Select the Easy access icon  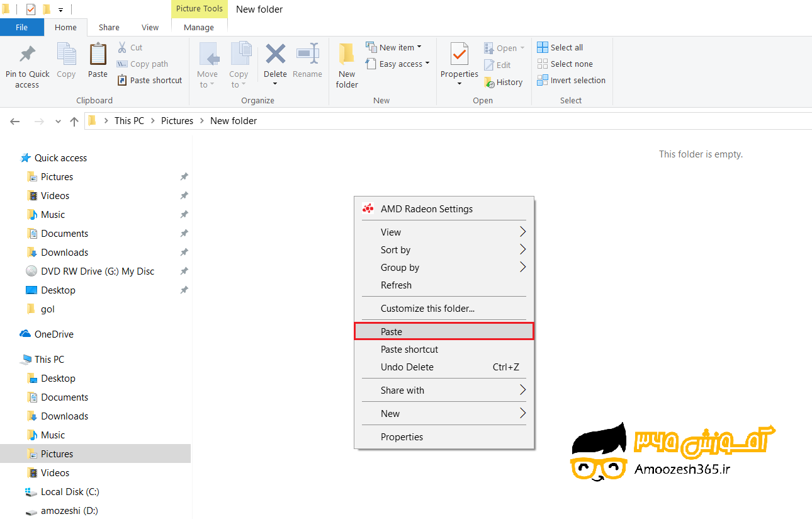397,63
